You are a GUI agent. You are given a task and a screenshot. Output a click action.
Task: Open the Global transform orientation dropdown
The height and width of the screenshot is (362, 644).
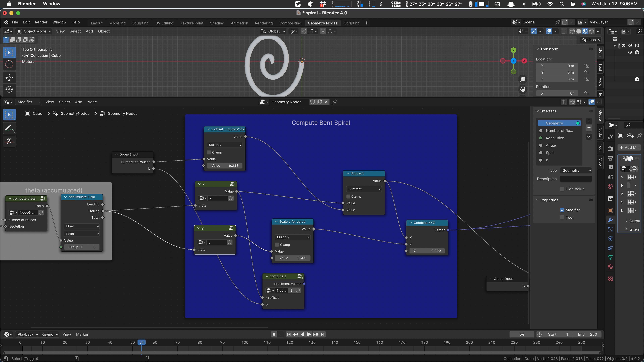pos(273,31)
